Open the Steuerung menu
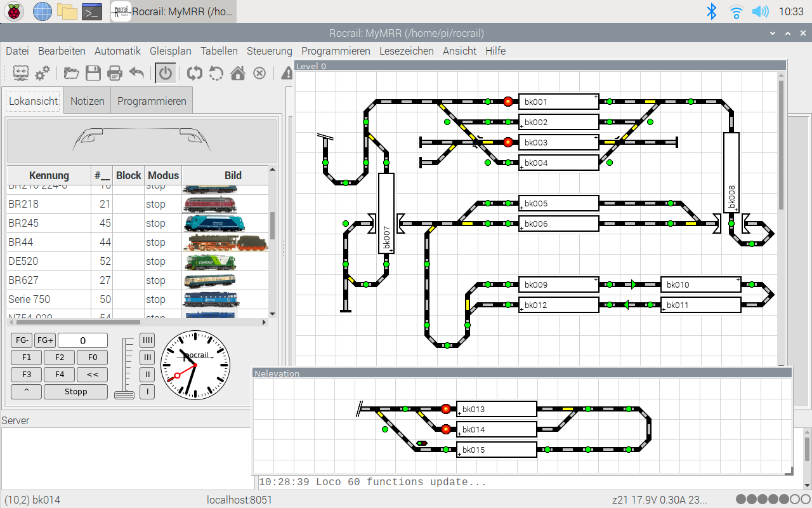The image size is (812, 508). (x=270, y=51)
